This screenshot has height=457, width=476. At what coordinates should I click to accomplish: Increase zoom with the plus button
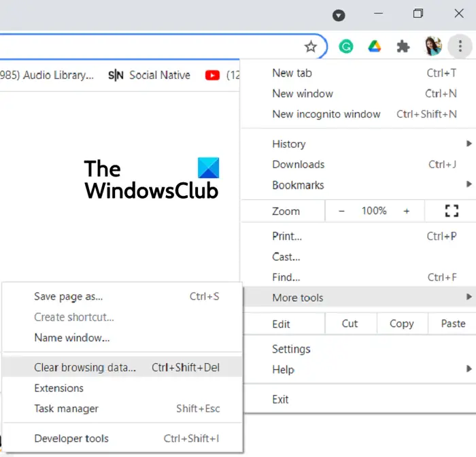tap(407, 211)
